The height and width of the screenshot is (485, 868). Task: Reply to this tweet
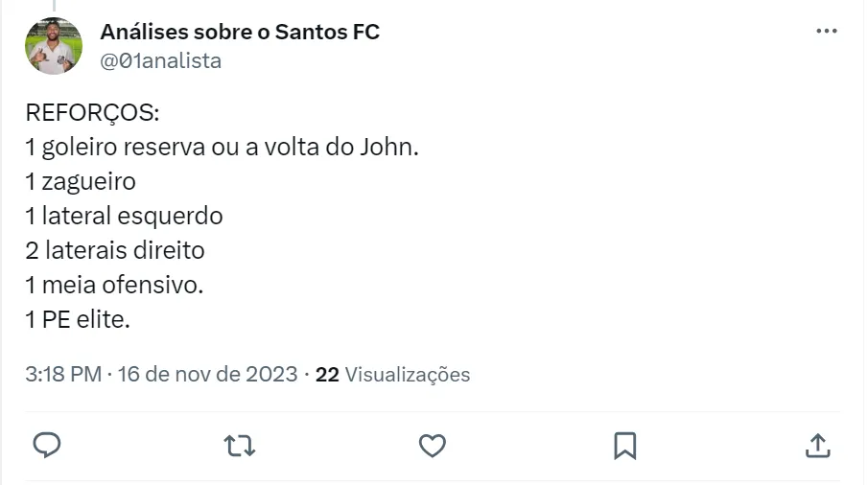(x=47, y=445)
